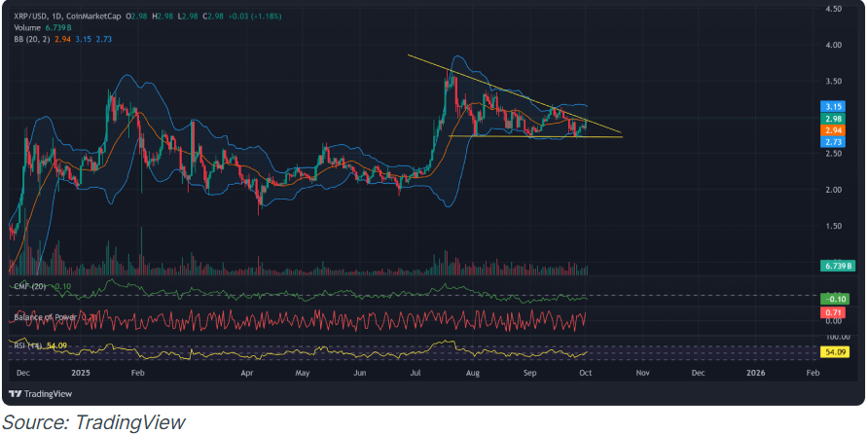This screenshot has width=868, height=434.
Task: Click the red 0.71 Balance of Power tag
Action: click(x=831, y=311)
